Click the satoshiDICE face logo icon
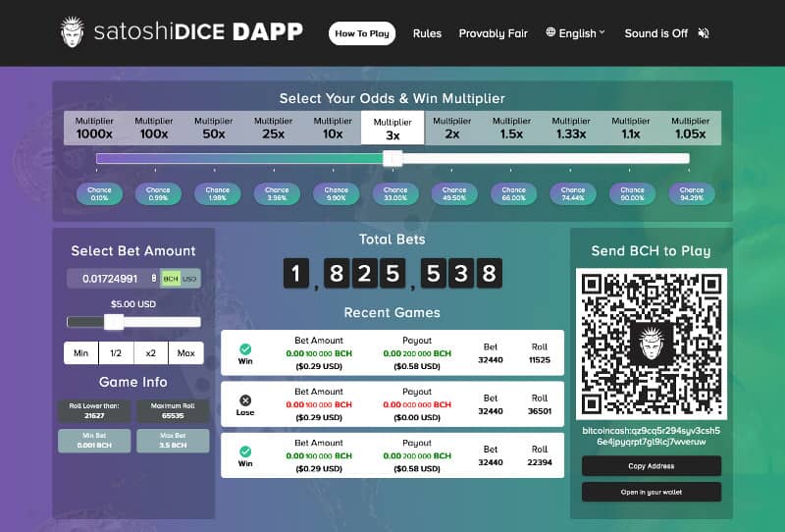785x532 pixels. click(72, 32)
